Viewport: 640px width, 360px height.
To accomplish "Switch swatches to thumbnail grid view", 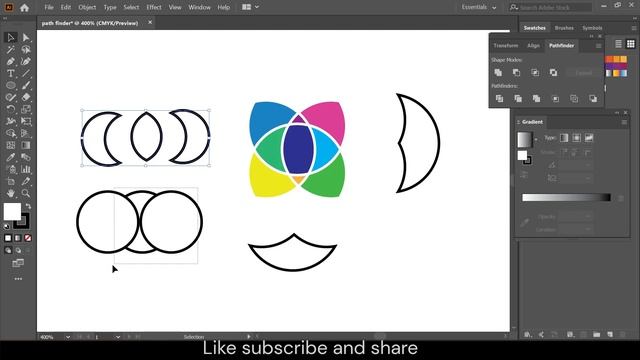I will point(631,44).
